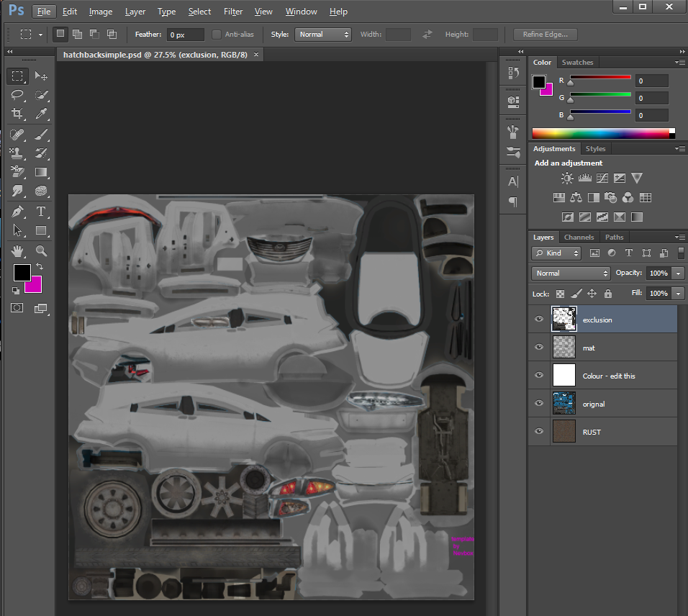Select the Zoom tool

click(41, 250)
